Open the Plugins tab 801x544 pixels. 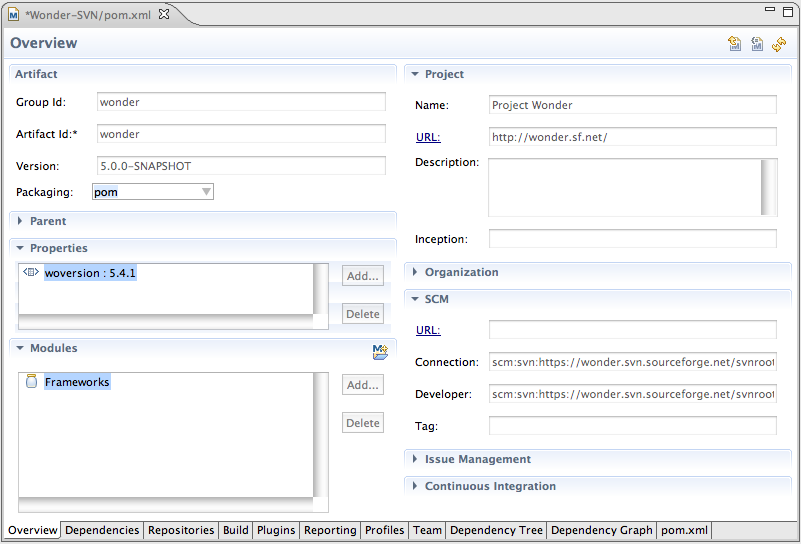pos(276,530)
